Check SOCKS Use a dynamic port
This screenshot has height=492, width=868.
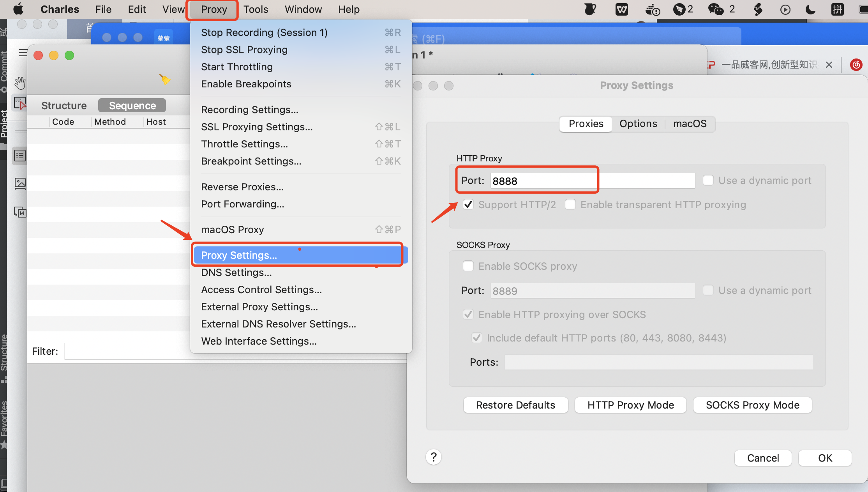708,290
